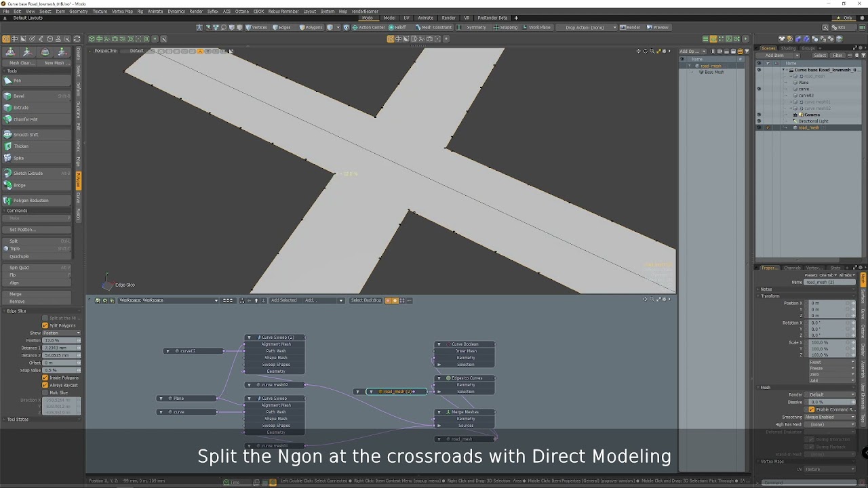This screenshot has width=868, height=488.
Task: Switch to Polygons selection mode
Action: tap(311, 27)
